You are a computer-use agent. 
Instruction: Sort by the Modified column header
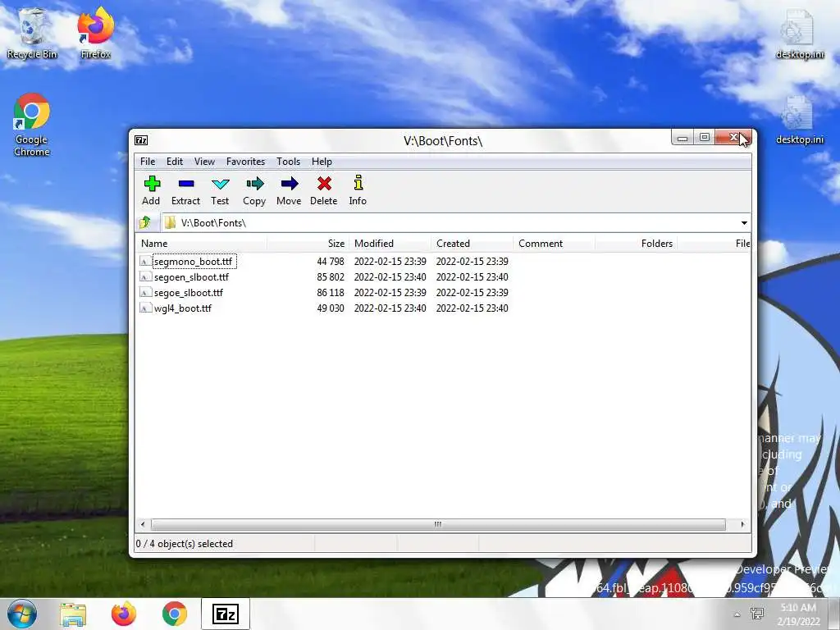point(390,243)
